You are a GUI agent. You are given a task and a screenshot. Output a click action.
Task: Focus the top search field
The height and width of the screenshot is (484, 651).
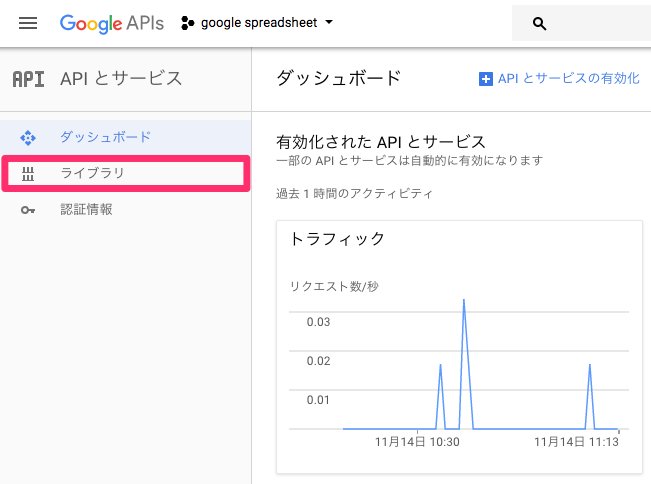tap(581, 23)
